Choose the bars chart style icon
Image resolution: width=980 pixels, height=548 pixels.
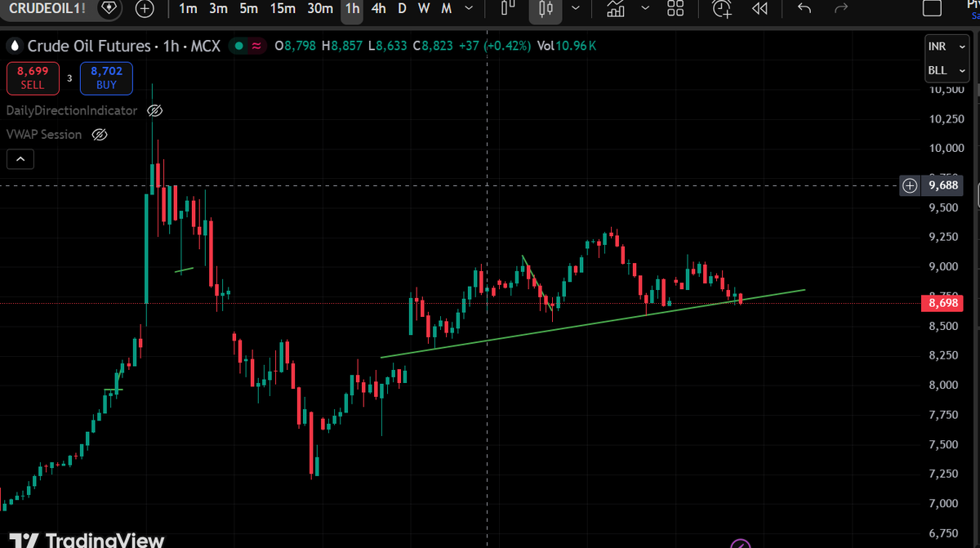[x=508, y=8]
